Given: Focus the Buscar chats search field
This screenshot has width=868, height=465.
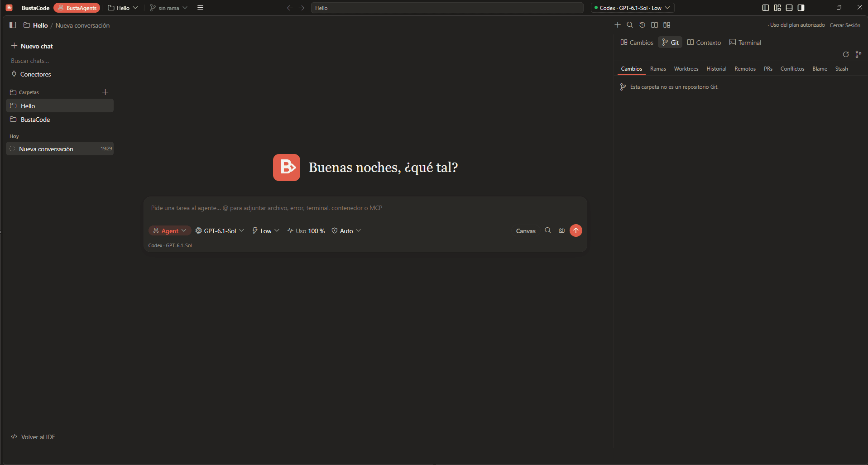Looking at the screenshot, I should click(x=60, y=61).
